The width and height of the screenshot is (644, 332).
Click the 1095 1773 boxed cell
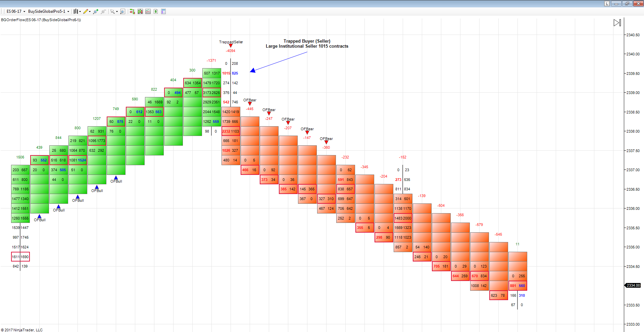click(x=97, y=141)
